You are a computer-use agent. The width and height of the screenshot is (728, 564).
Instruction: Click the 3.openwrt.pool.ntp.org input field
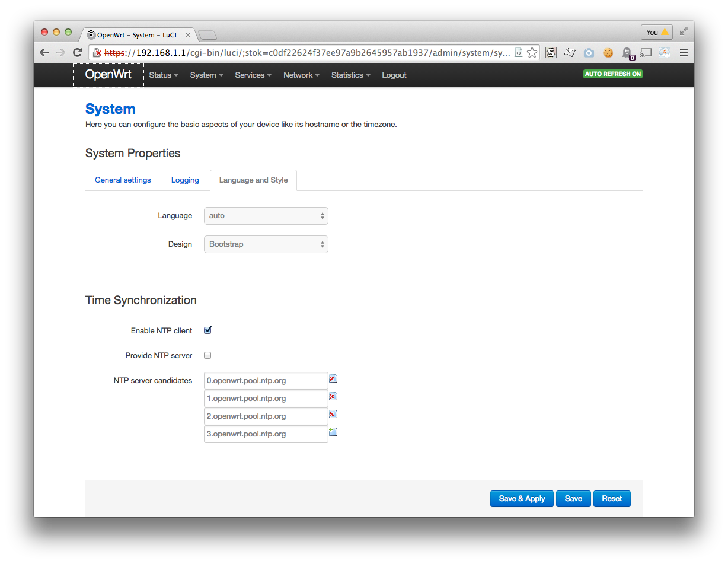[266, 434]
